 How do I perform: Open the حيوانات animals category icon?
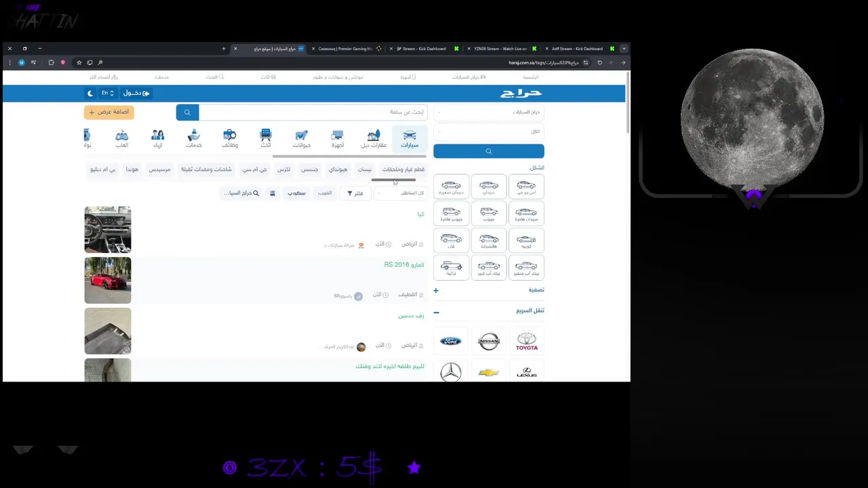(x=302, y=138)
